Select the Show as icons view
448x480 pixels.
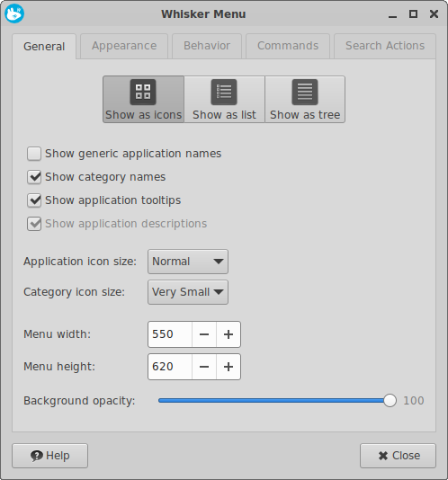pyautogui.click(x=143, y=100)
